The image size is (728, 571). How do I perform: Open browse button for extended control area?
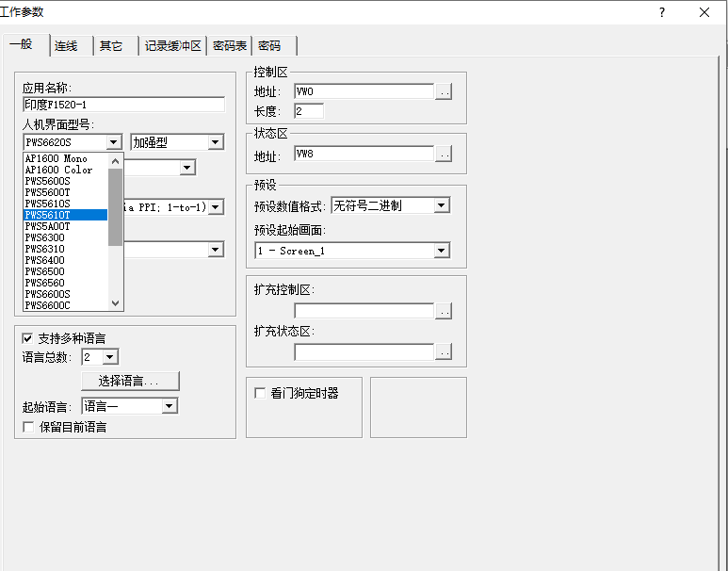click(x=444, y=311)
